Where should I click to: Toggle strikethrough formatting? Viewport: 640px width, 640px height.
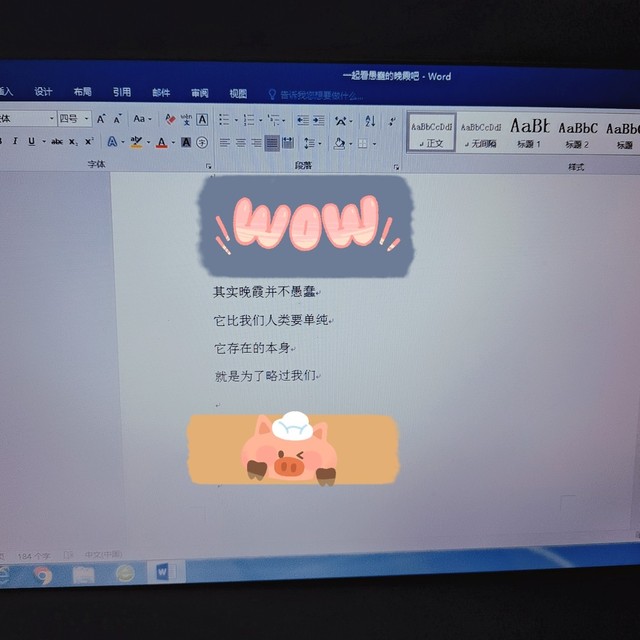point(56,142)
